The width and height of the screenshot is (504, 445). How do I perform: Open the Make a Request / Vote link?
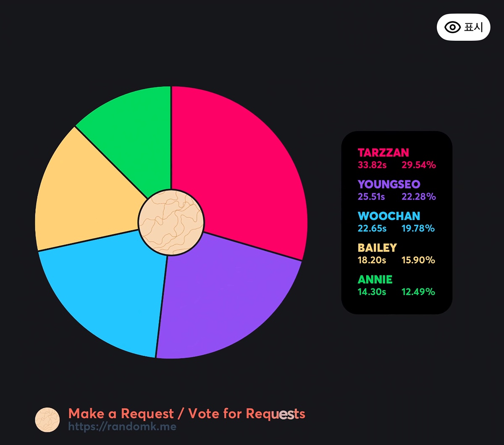click(186, 414)
